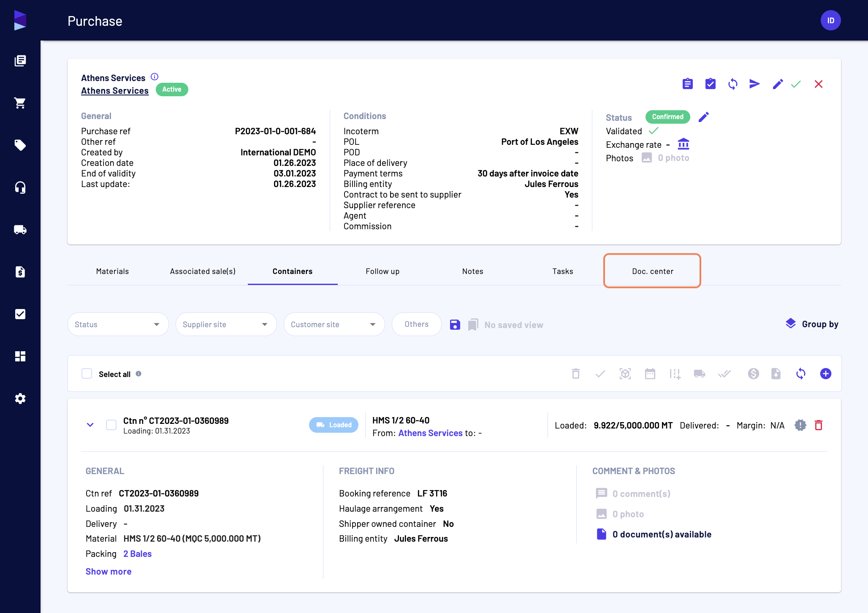Open the Customer site dropdown
This screenshot has width=868, height=613.
click(x=334, y=324)
